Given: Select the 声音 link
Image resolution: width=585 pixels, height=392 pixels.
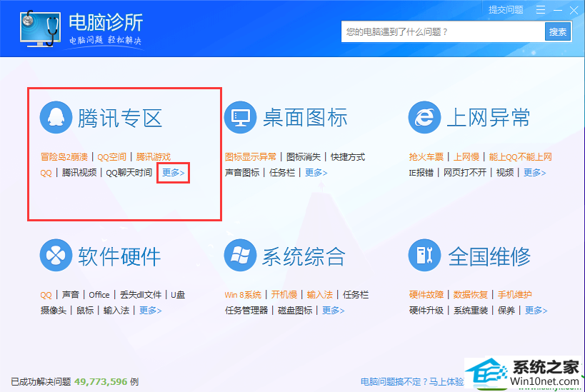Looking at the screenshot, I should (x=71, y=295).
